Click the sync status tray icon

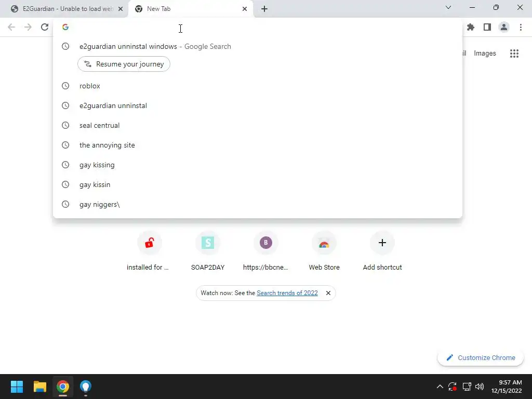point(453,387)
